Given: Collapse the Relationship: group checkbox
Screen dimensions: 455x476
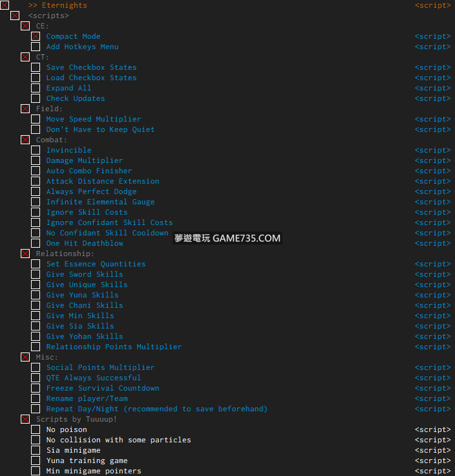Looking at the screenshot, I should tap(25, 253).
